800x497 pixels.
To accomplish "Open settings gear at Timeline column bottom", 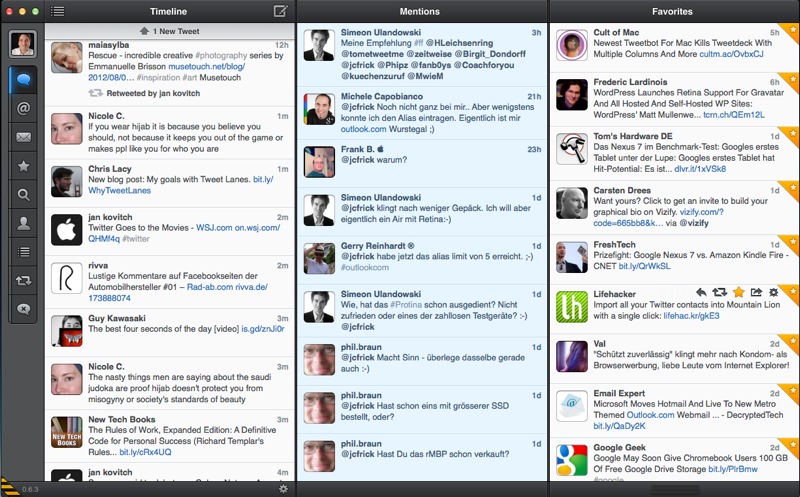I will (x=283, y=489).
